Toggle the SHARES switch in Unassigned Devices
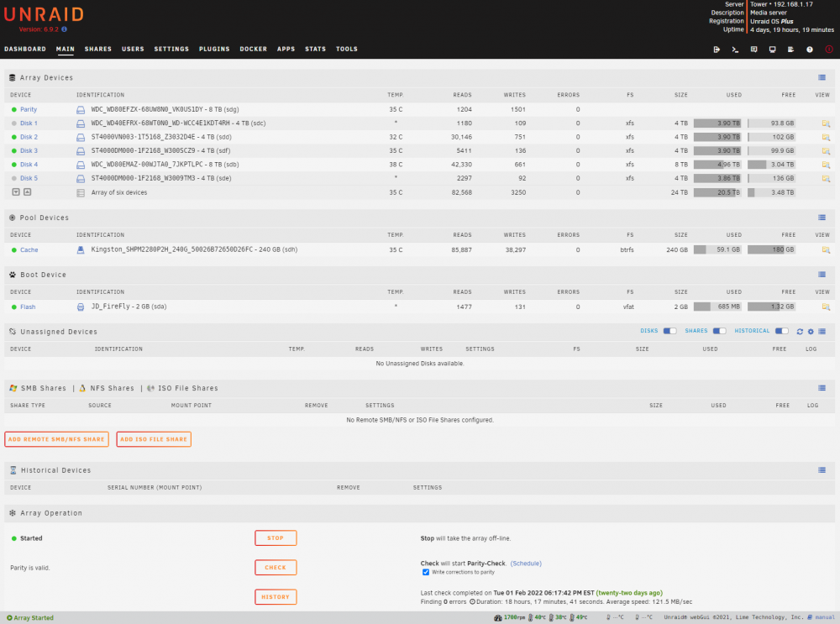The height and width of the screenshot is (624, 840). click(719, 331)
